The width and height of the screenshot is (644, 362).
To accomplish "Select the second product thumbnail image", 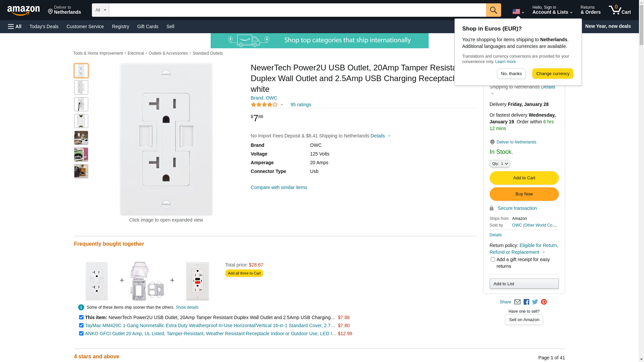I will click(x=81, y=87).
